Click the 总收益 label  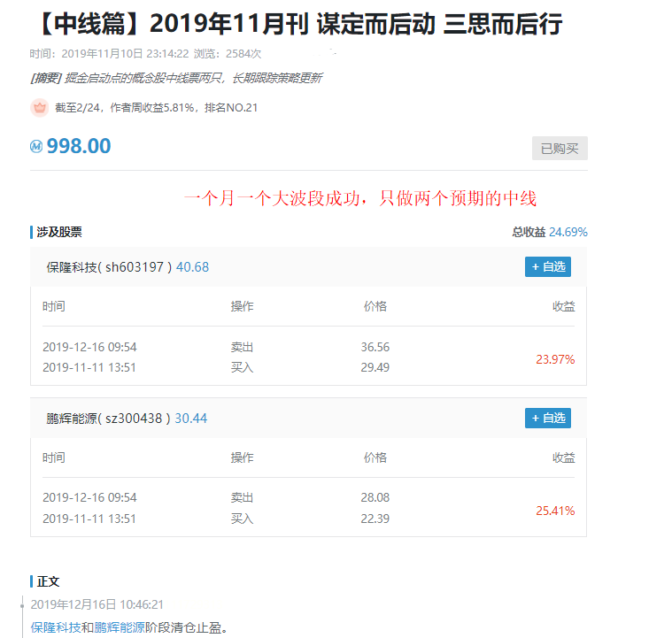click(529, 232)
